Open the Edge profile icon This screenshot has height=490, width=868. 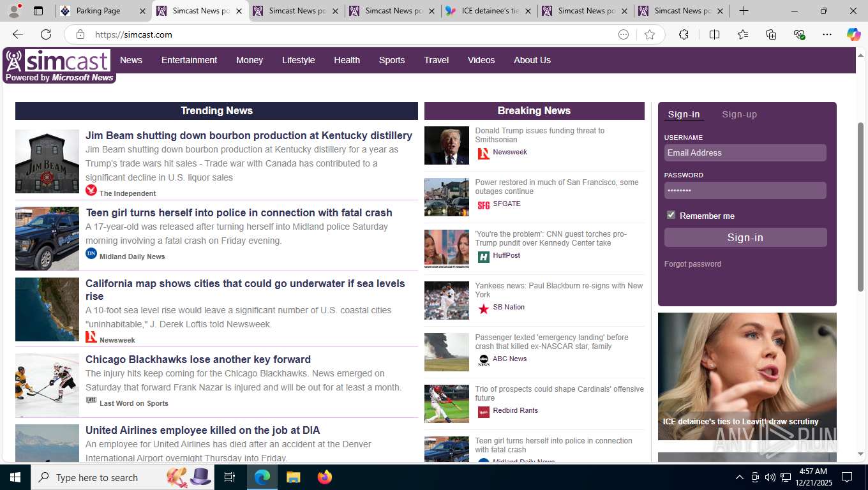point(14,11)
